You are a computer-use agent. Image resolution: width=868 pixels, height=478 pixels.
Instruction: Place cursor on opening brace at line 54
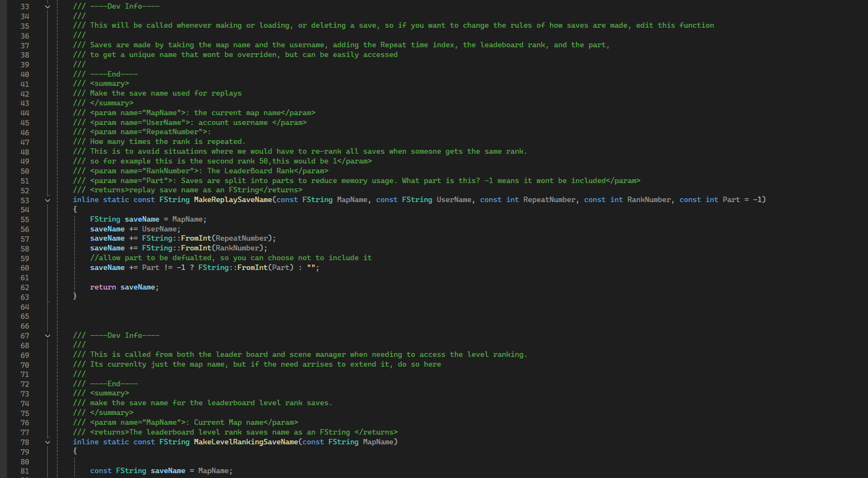pyautogui.click(x=75, y=210)
